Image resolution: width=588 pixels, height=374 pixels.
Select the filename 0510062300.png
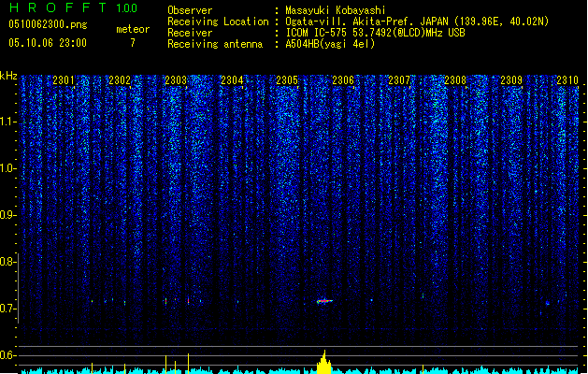click(x=48, y=24)
